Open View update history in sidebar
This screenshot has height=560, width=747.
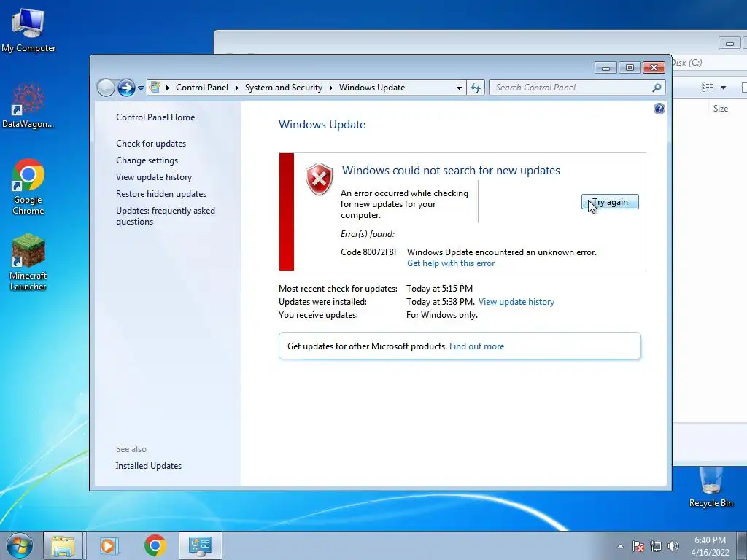click(x=154, y=177)
